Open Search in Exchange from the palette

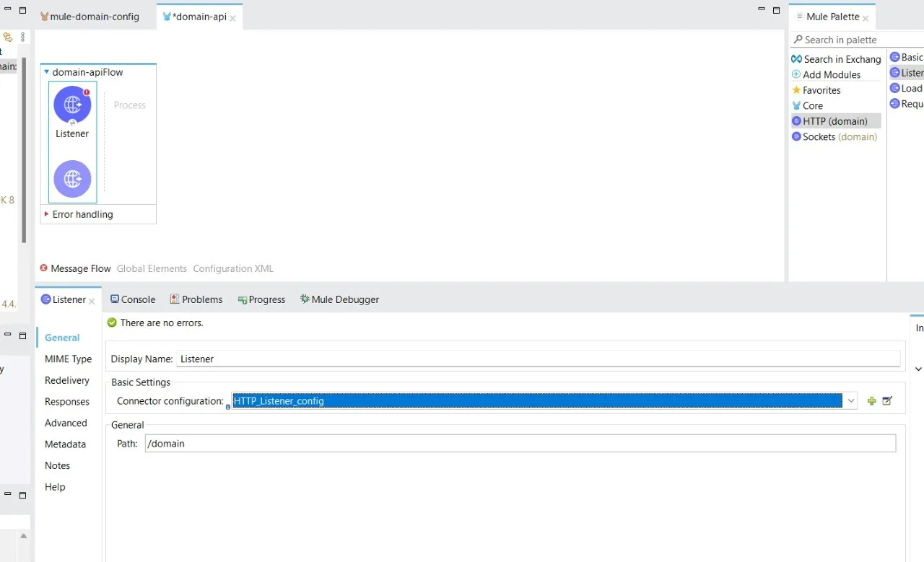(837, 59)
